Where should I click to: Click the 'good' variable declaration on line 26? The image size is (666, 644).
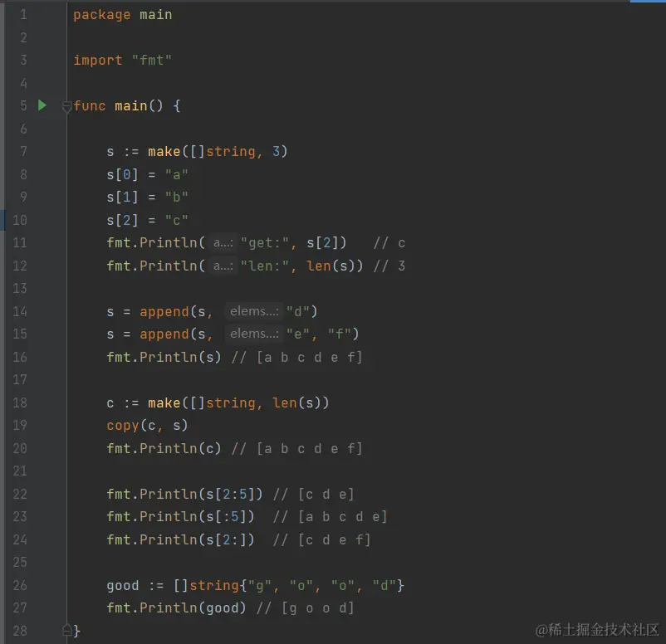click(x=123, y=586)
